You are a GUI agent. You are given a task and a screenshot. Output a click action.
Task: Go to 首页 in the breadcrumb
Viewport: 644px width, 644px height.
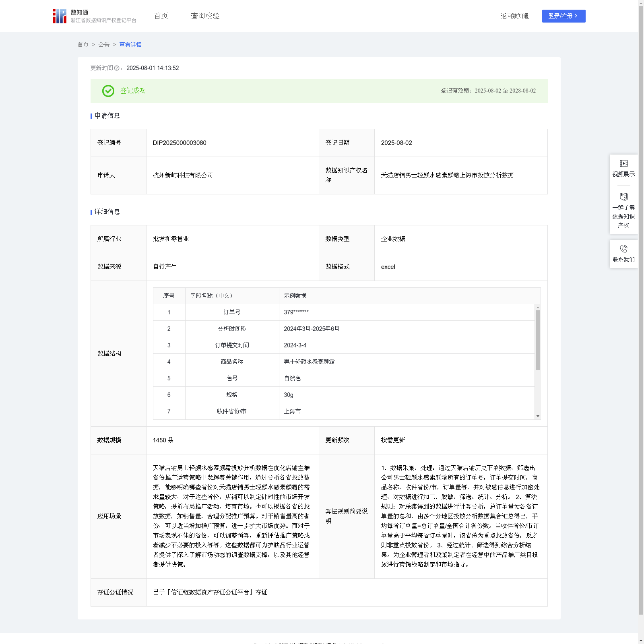[83, 45]
